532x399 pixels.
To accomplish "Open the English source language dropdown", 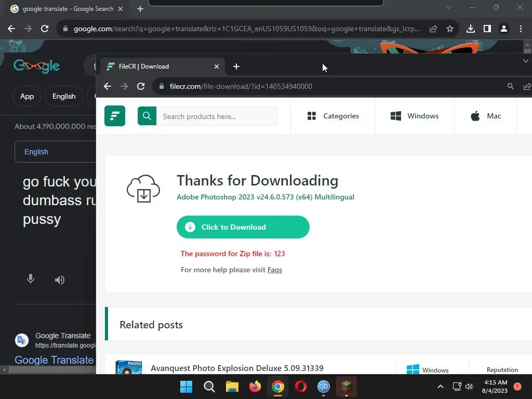I will (x=36, y=152).
